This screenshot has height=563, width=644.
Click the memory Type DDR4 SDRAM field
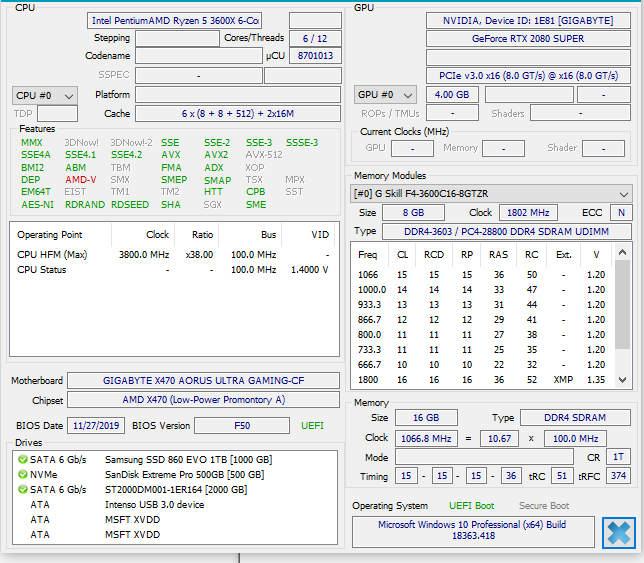575,418
